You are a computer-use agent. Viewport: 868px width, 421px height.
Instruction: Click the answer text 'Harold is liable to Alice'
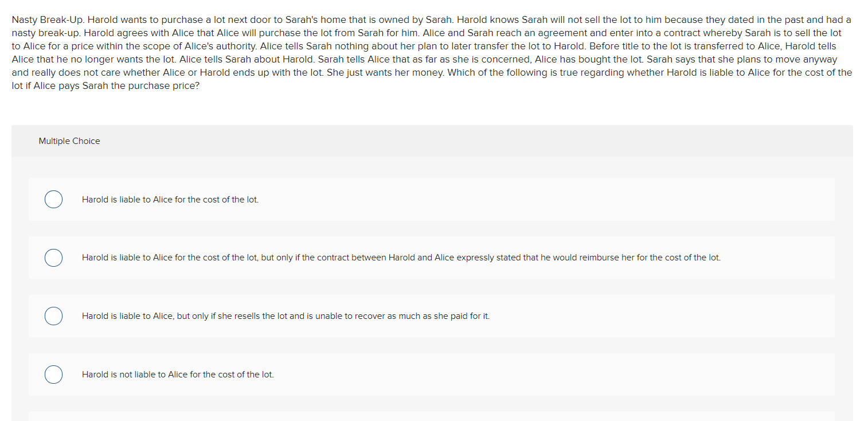[170, 199]
